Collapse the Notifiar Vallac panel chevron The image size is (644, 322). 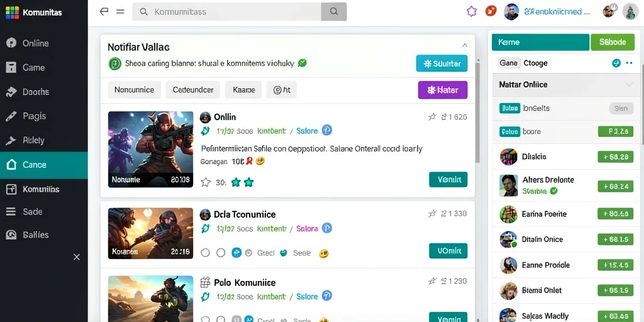465,45
